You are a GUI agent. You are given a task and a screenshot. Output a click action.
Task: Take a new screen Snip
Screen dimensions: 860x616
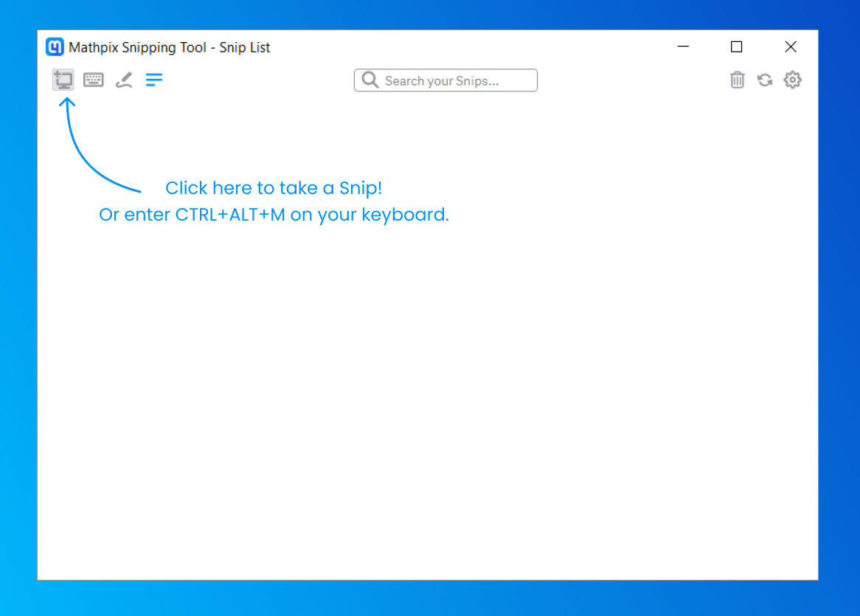point(63,80)
